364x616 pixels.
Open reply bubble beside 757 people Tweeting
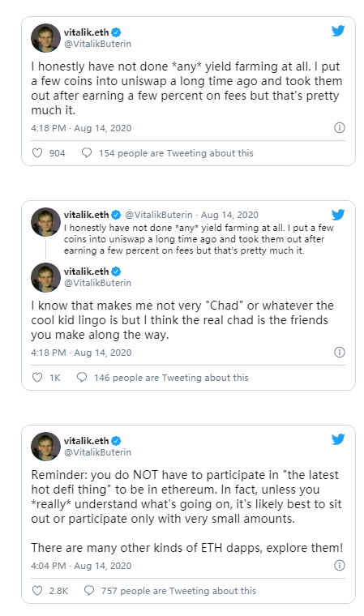(x=89, y=590)
